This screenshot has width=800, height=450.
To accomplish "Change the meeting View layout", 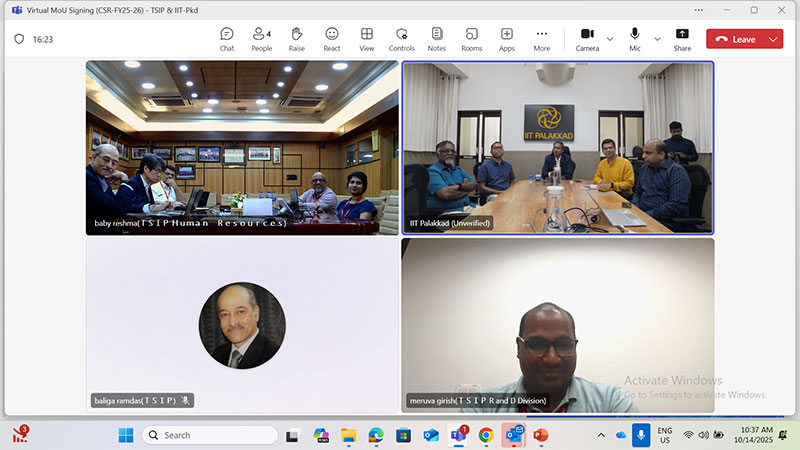I will tap(366, 39).
